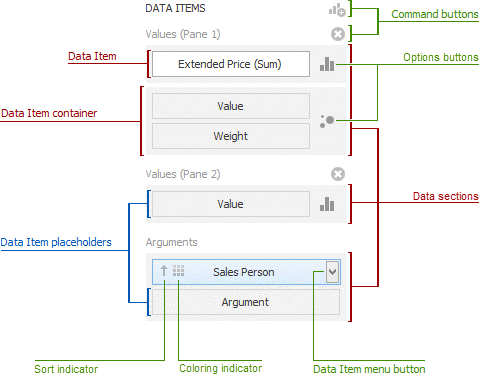479x374 pixels.
Task: Click the Value placeholder in Pane 2
Action: 231,204
